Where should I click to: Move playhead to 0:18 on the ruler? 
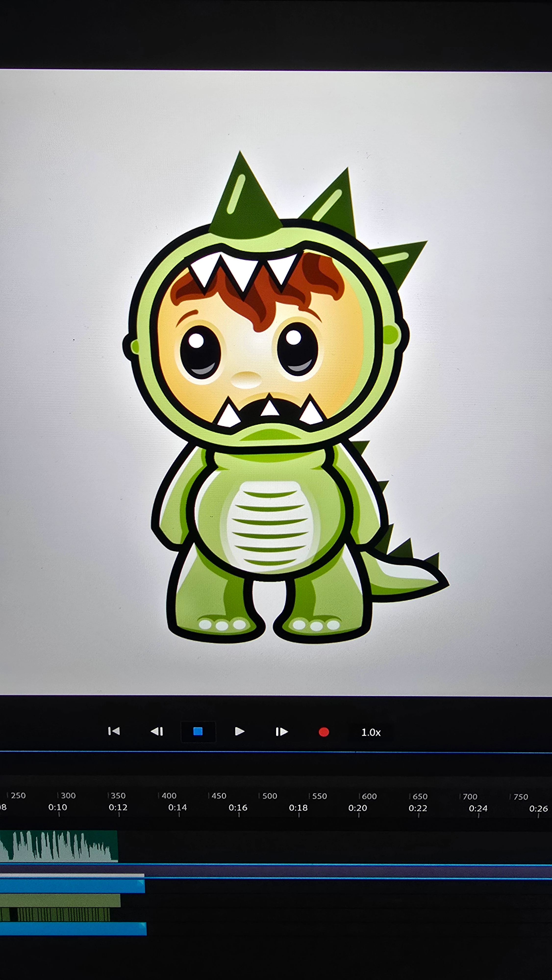298,808
